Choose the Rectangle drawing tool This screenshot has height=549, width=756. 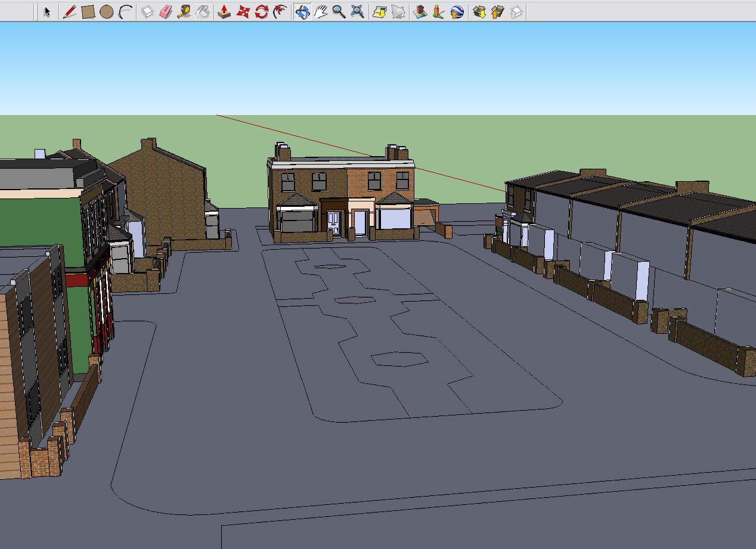(x=88, y=11)
